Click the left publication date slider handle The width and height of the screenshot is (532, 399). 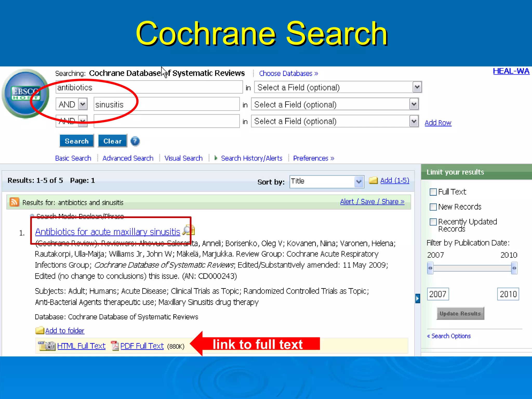point(430,268)
